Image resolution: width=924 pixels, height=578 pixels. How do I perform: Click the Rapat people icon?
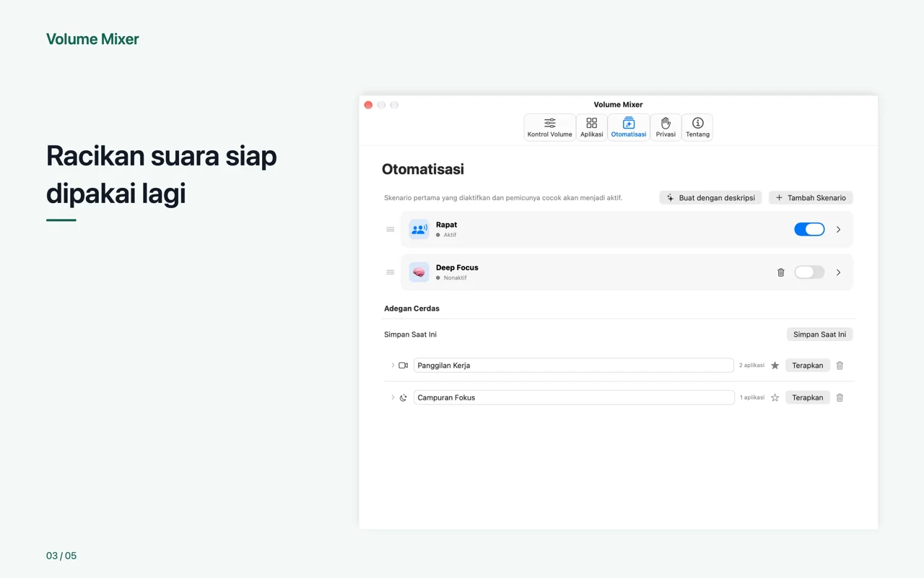pos(419,229)
